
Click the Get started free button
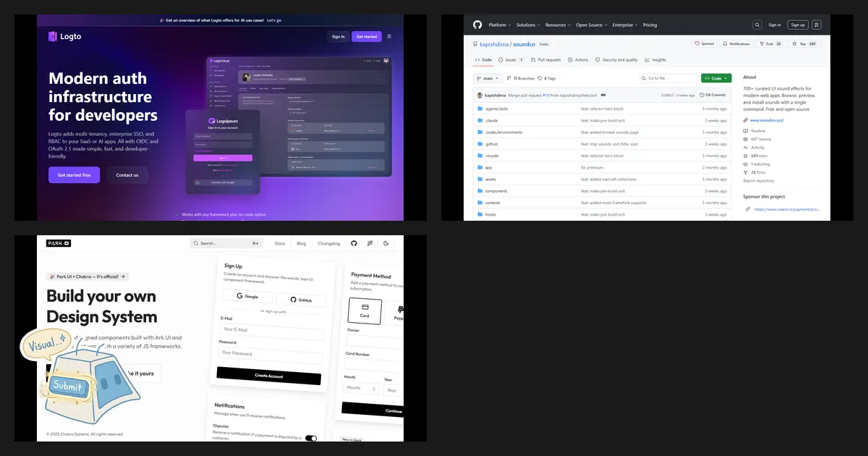74,175
